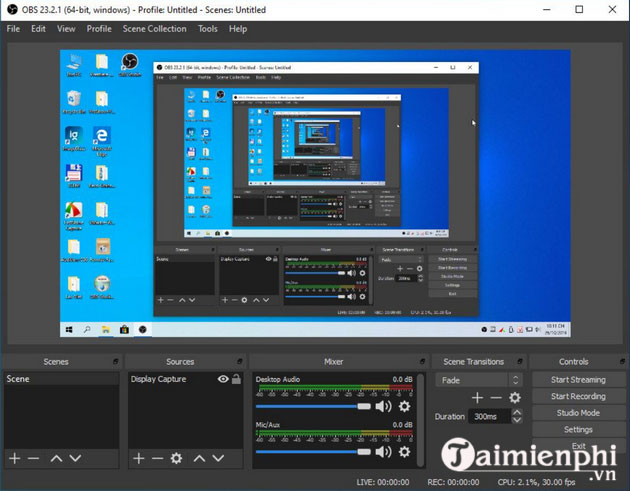Open Mic/Aux settings gear
Viewport: 630px width, 491px height.
pos(404,452)
